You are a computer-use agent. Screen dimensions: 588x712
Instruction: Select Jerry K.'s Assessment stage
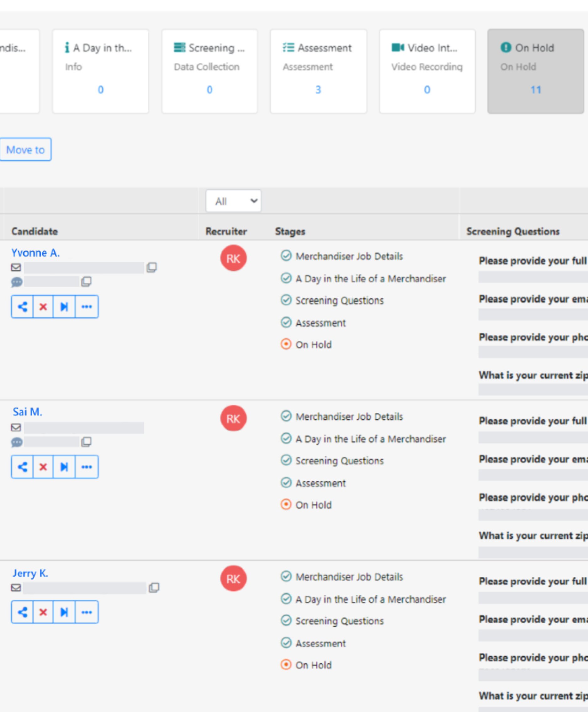pos(313,643)
